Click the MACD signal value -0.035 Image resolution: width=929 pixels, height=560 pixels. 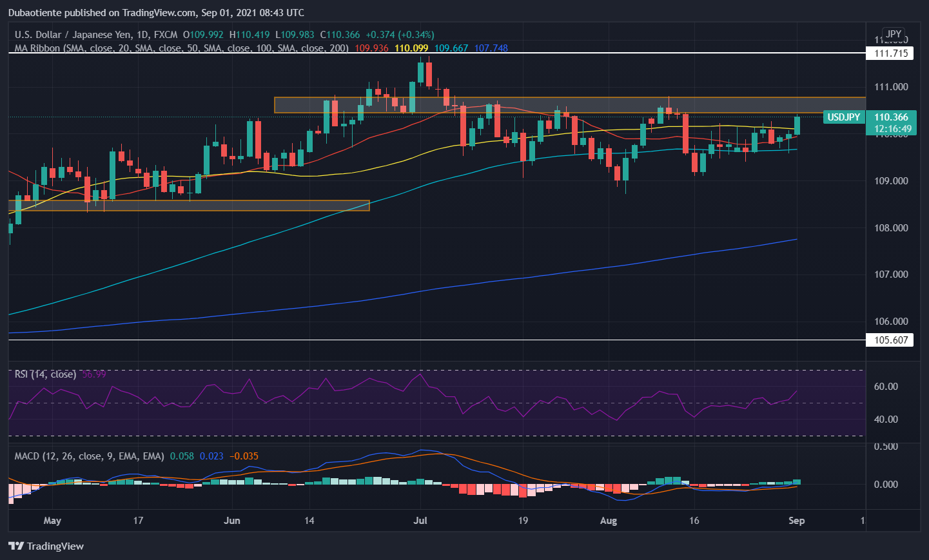[244, 456]
